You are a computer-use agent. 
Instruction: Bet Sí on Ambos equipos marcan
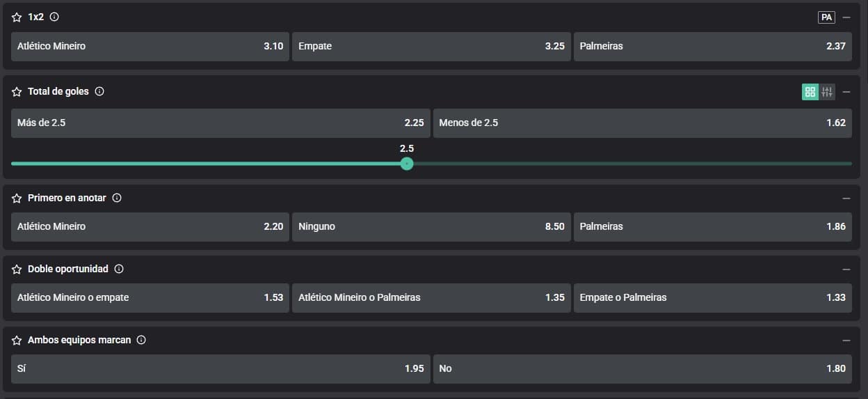tap(220, 369)
